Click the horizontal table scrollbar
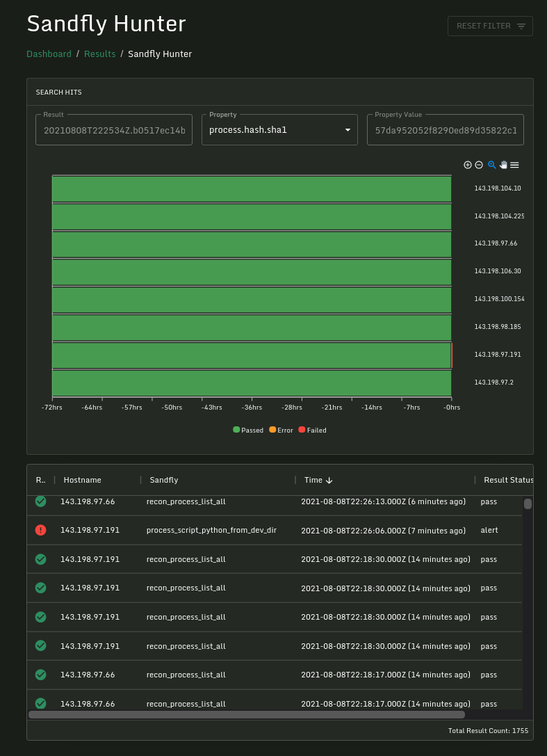The height and width of the screenshot is (756, 547). (x=247, y=714)
